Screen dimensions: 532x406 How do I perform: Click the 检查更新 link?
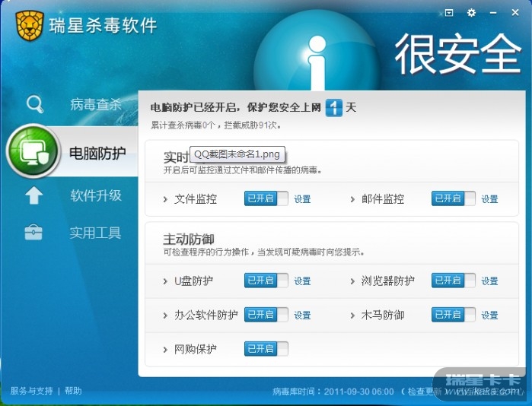pyautogui.click(x=423, y=392)
